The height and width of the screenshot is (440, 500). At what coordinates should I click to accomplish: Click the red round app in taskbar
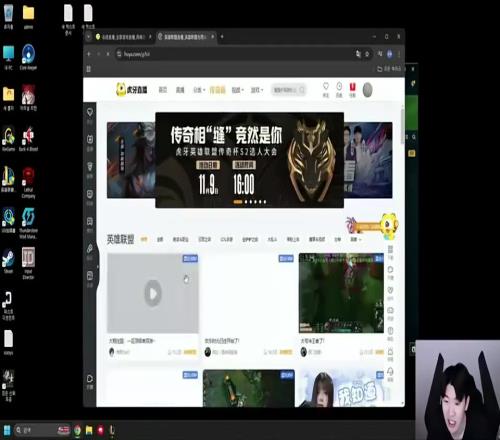pyautogui.click(x=101, y=430)
